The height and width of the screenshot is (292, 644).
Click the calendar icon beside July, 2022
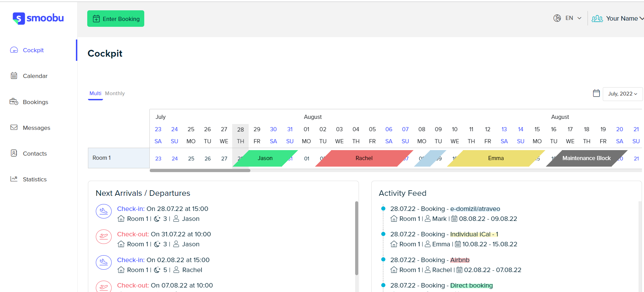[x=596, y=93]
